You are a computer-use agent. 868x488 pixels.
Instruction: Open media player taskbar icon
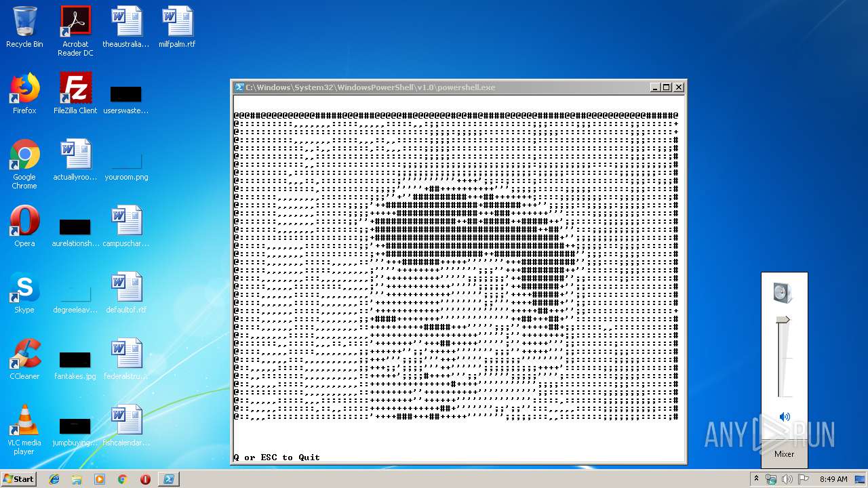(x=100, y=479)
